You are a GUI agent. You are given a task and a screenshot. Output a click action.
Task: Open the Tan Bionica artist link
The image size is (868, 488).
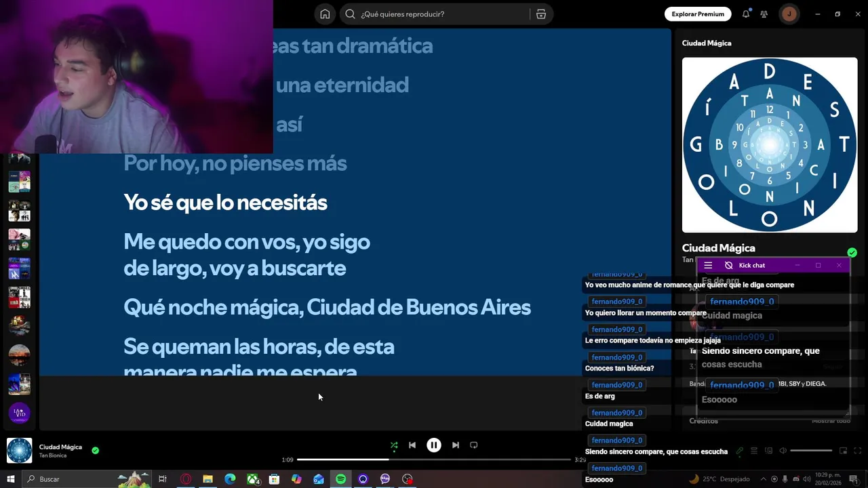pyautogui.click(x=53, y=455)
